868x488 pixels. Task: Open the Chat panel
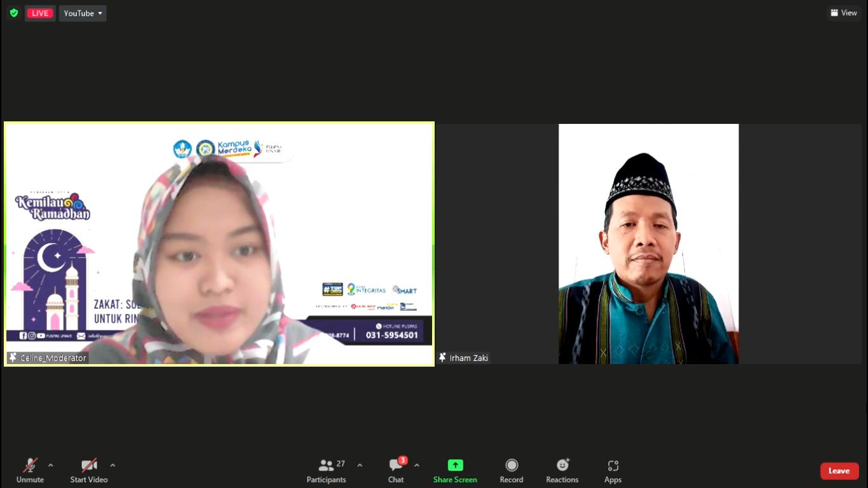[395, 470]
